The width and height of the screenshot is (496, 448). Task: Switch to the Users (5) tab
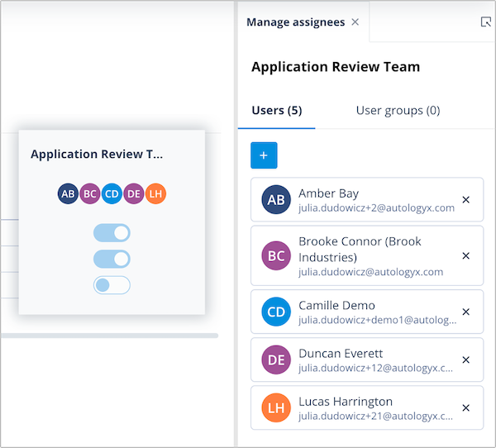[x=277, y=111]
